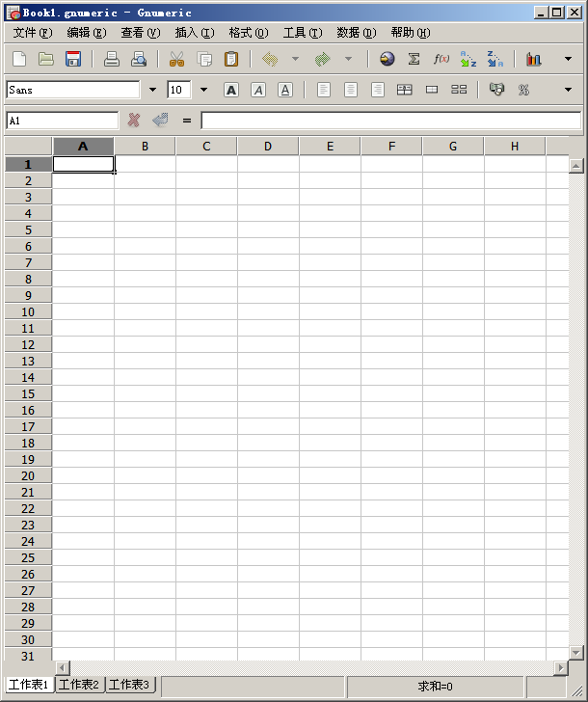Open the 帮助(H) menu
588x702 pixels.
[x=411, y=33]
